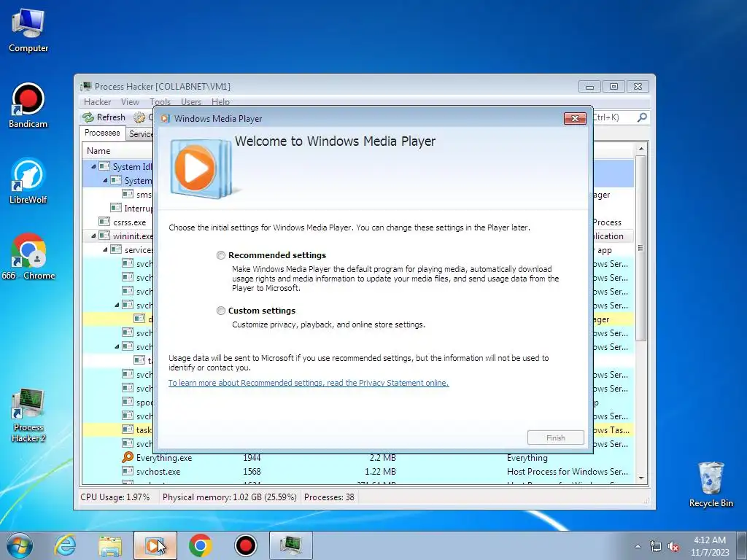Image resolution: width=747 pixels, height=560 pixels.
Task: Click the muted volume tray icon
Action: 673,547
